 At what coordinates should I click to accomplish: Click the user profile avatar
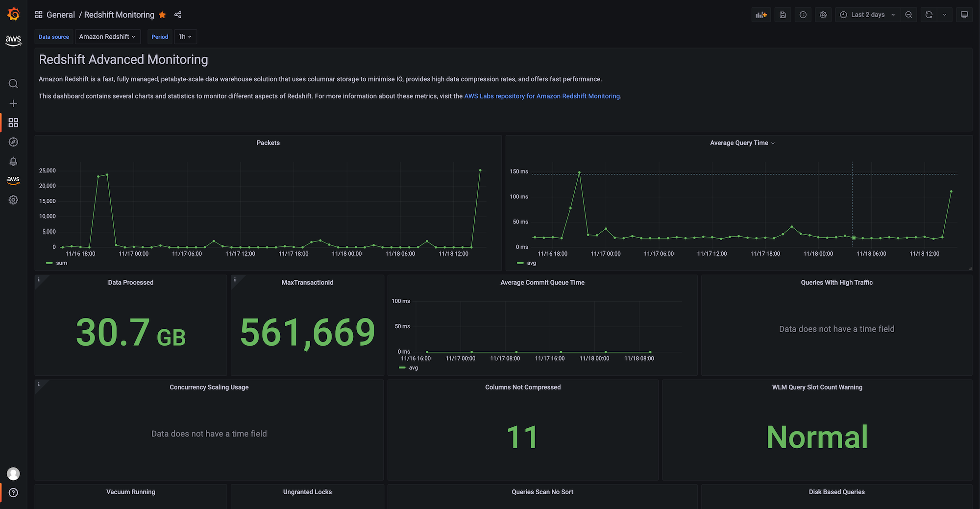point(13,474)
